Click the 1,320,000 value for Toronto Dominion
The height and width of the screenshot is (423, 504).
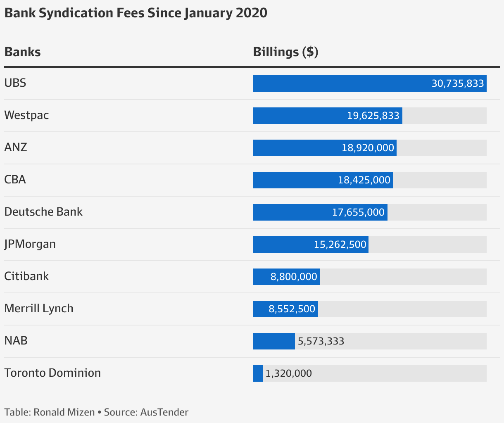pyautogui.click(x=289, y=373)
